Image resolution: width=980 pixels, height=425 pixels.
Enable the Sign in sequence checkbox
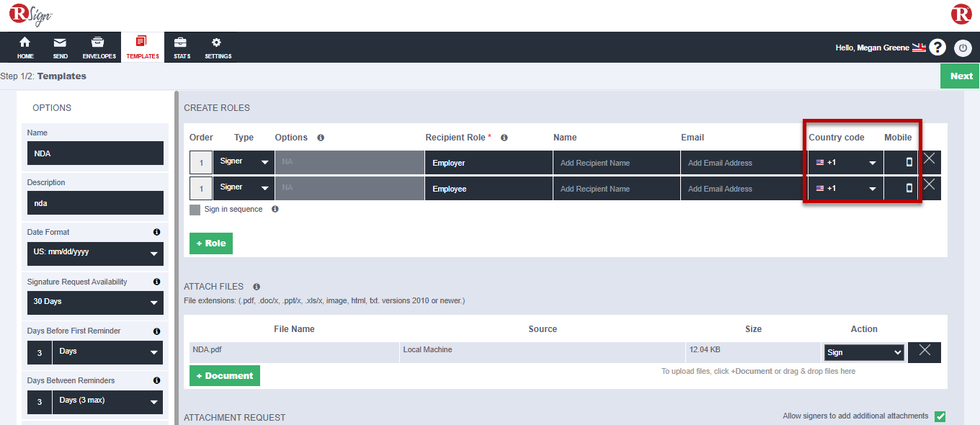pos(195,210)
